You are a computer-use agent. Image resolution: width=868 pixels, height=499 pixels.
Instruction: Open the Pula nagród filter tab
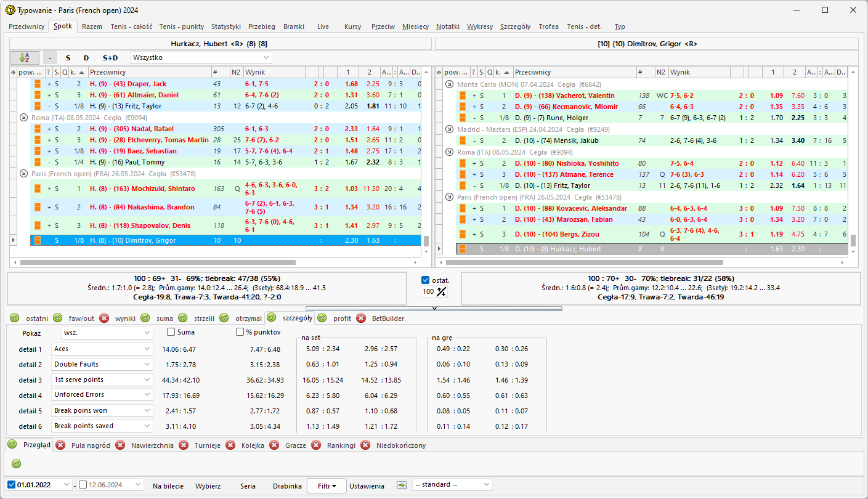pos(91,445)
